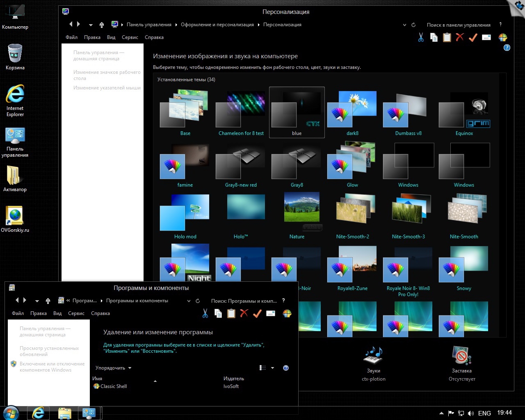This screenshot has height=420, width=525.
Task: Click the Изменение указателей мыши link
Action: point(107,88)
